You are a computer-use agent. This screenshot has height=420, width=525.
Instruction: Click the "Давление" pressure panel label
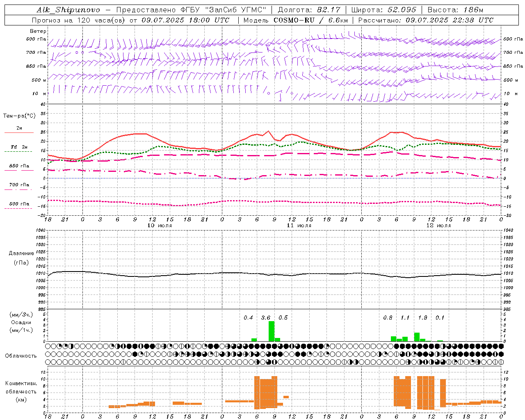pyautogui.click(x=21, y=253)
